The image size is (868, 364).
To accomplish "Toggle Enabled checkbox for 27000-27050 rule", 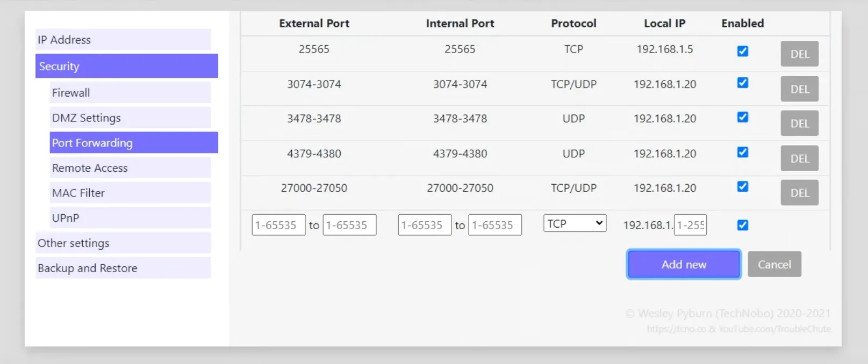I will click(743, 187).
